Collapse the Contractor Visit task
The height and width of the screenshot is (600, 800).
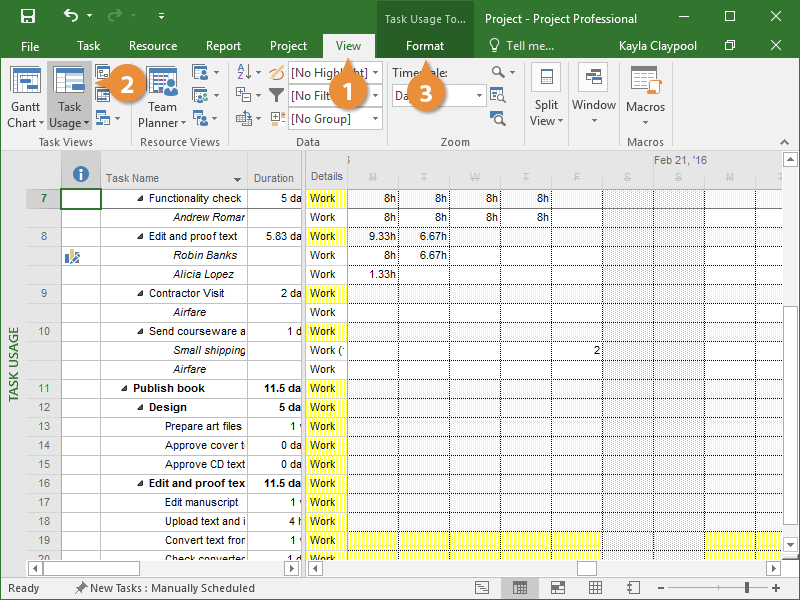pos(140,294)
